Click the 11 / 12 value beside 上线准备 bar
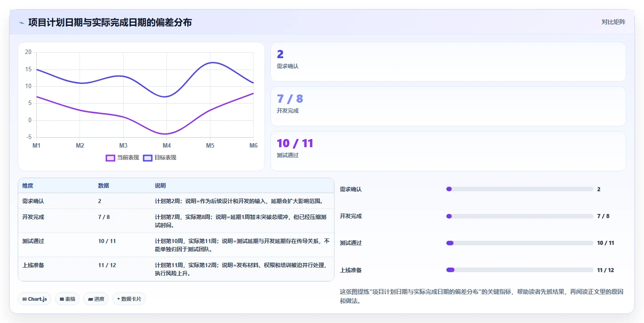Image resolution: width=644 pixels, height=323 pixels. point(605,270)
